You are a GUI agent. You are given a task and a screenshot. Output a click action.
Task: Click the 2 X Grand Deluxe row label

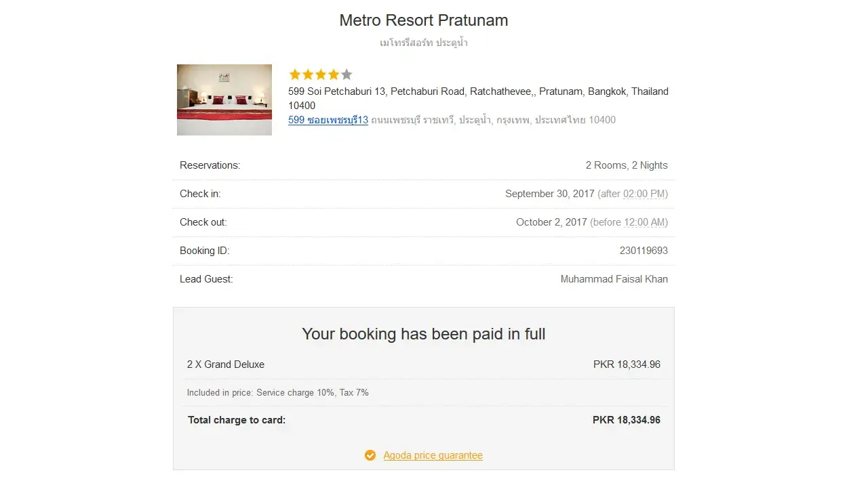pyautogui.click(x=226, y=364)
